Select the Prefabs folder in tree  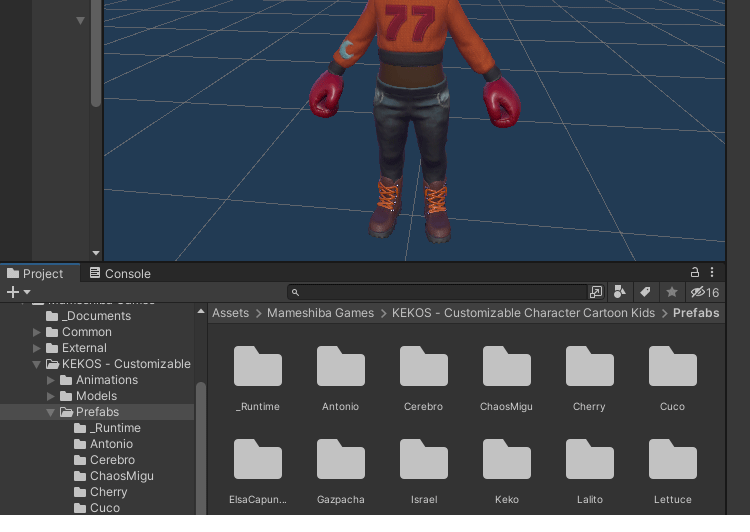click(97, 412)
